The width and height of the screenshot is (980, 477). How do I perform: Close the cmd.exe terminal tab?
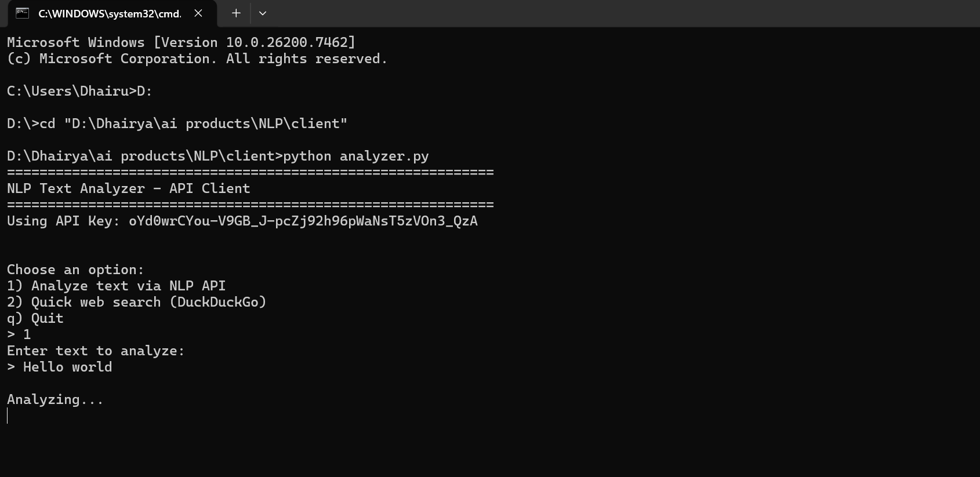coord(198,13)
